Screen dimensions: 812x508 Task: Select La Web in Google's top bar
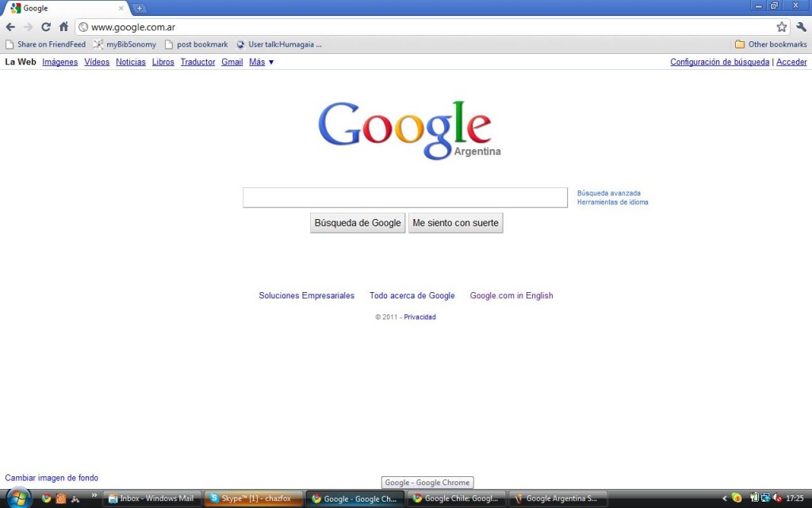point(21,62)
